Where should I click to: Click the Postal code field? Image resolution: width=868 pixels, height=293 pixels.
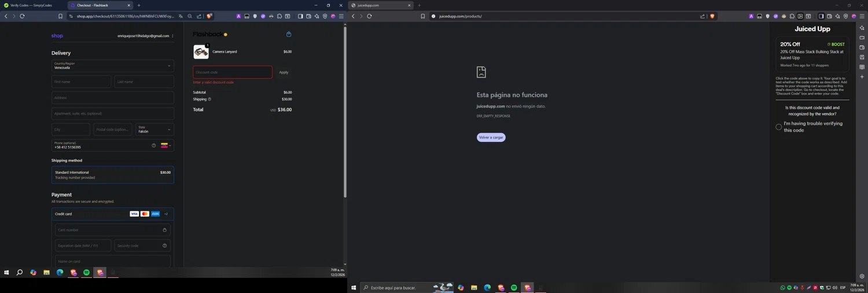[x=113, y=129]
